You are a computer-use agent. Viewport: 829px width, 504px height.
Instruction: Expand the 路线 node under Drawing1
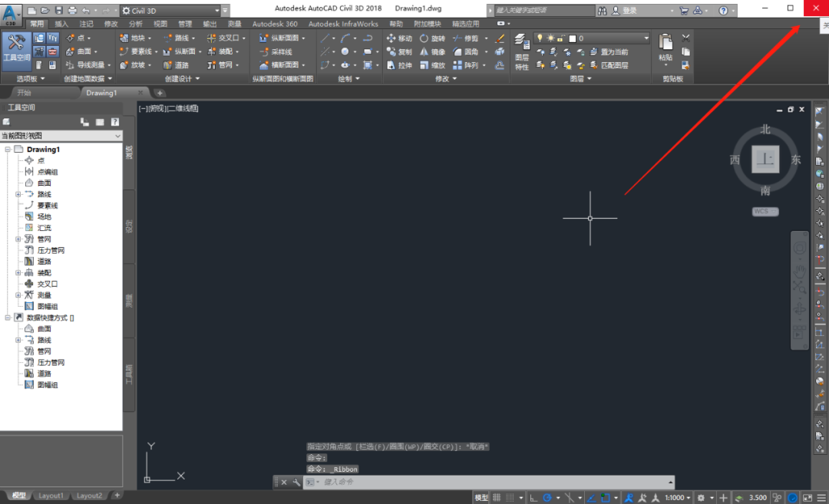point(18,194)
